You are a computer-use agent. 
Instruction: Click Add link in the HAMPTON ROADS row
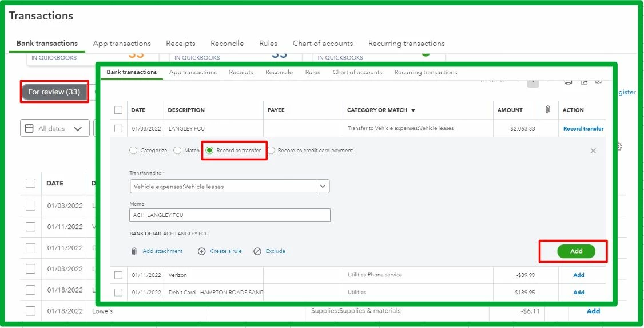[579, 293]
